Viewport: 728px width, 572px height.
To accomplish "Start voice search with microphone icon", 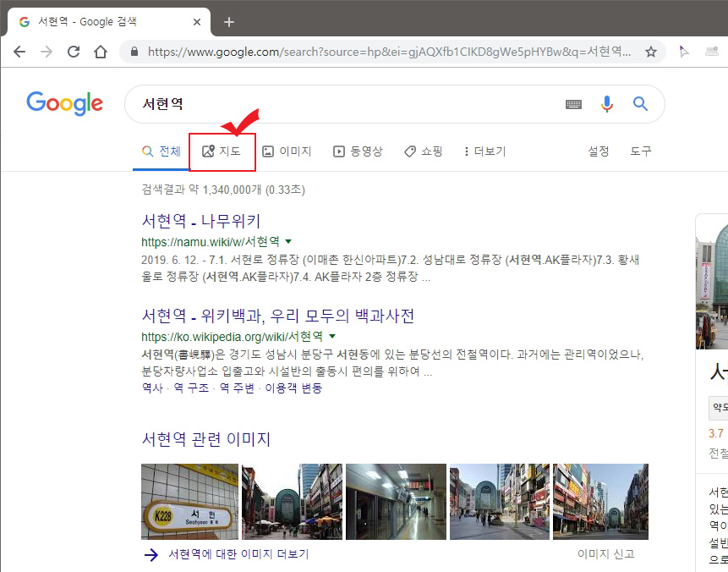I will (607, 103).
